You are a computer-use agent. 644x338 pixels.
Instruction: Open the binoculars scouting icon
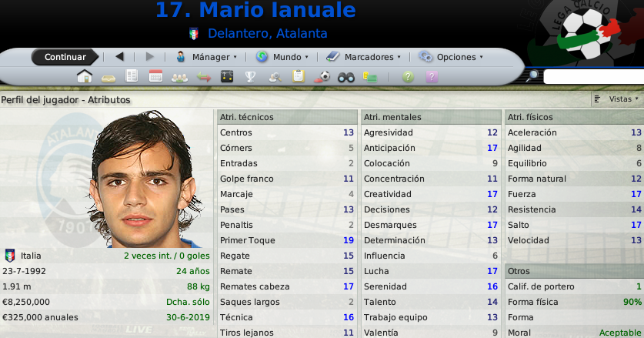coord(345,77)
